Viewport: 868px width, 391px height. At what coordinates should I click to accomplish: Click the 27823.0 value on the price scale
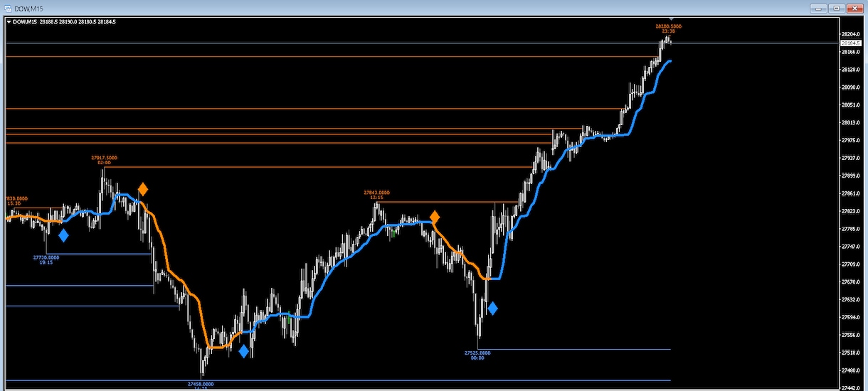tap(850, 211)
